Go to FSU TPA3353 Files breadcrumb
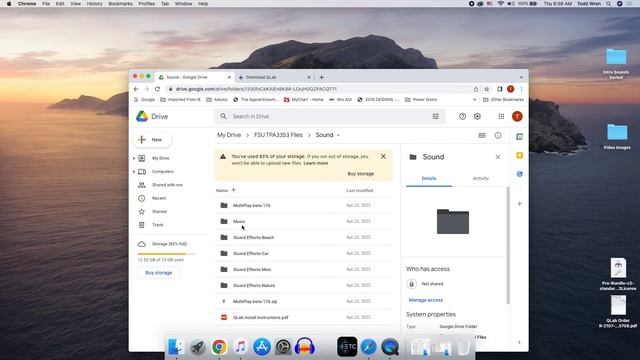Image resolution: width=640 pixels, height=360 pixels. tap(278, 135)
